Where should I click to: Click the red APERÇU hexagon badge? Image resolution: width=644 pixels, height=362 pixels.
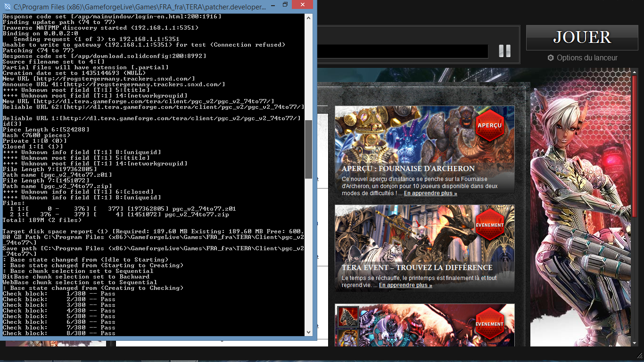click(489, 126)
